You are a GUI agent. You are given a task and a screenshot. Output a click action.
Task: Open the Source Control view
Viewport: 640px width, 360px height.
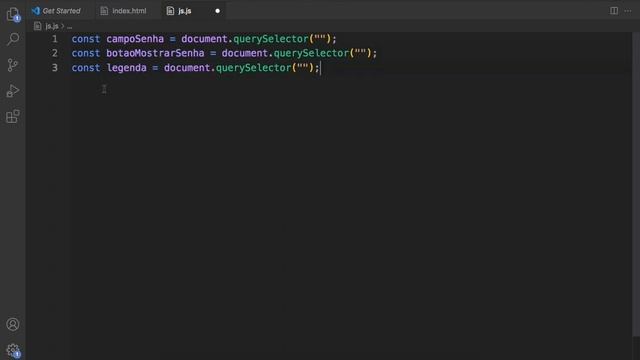point(13,65)
